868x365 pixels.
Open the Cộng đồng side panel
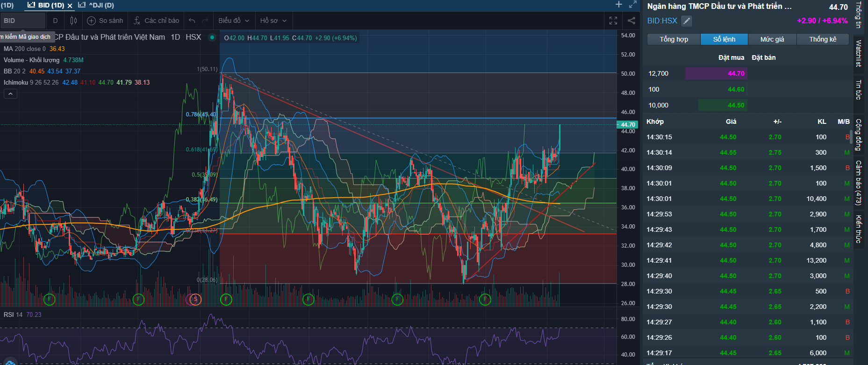(x=859, y=135)
